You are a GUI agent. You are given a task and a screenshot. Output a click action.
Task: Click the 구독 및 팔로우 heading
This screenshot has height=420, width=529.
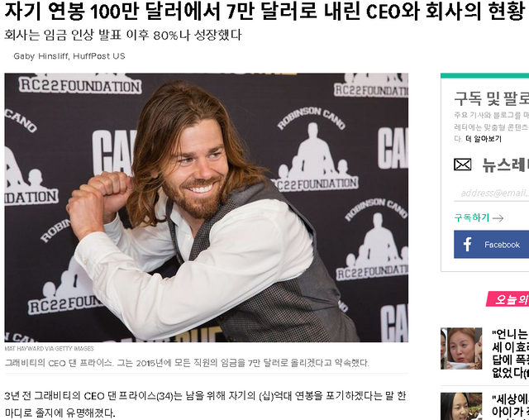[x=491, y=99]
